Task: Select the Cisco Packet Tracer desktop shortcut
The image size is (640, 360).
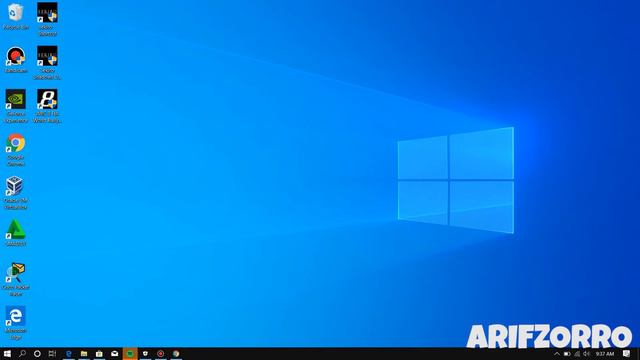Action: 16,279
